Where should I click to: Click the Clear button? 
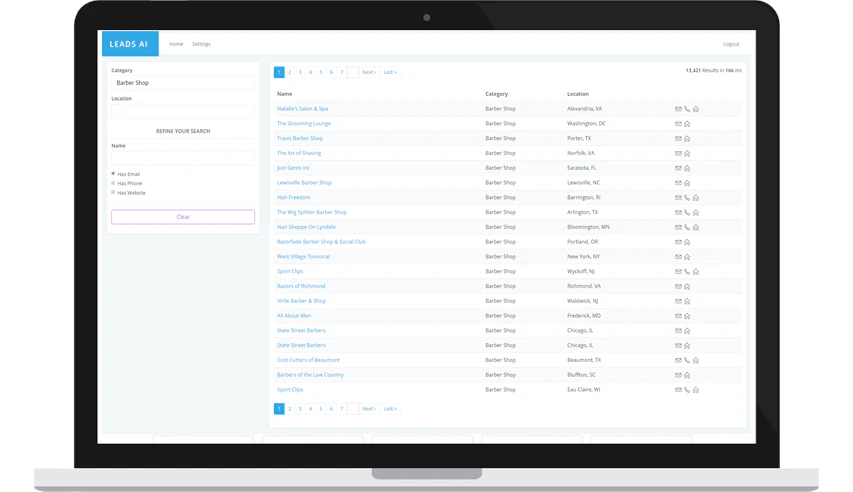pyautogui.click(x=183, y=217)
